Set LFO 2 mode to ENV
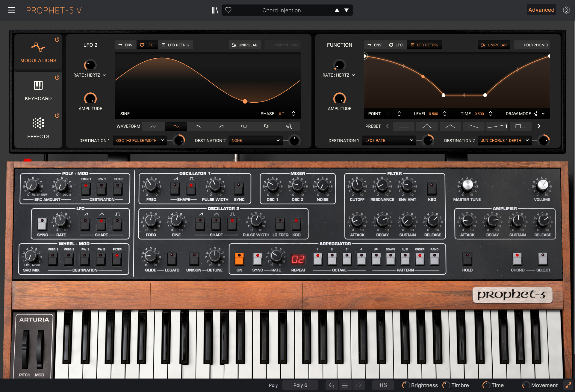Screen dimensions: 575x392 pos(125,45)
